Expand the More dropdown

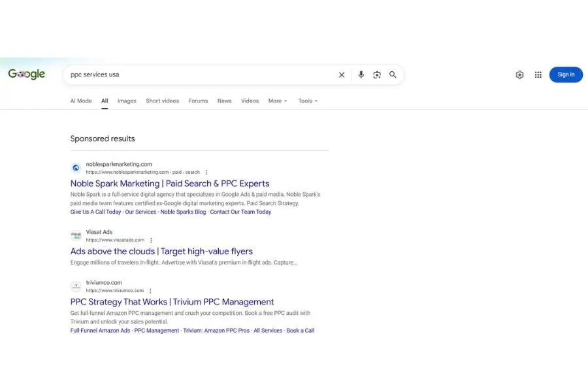[278, 101]
